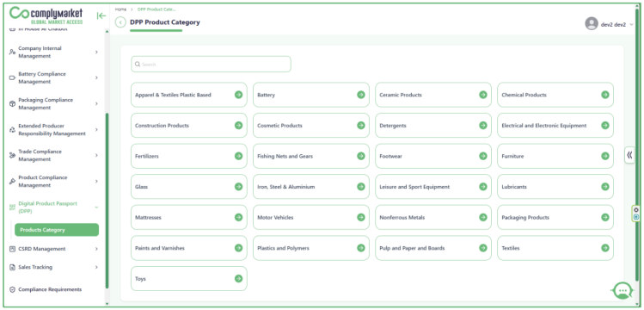Viewport: 644px width, 310px height.
Task: Click the circular back arrow button
Action: point(120,22)
